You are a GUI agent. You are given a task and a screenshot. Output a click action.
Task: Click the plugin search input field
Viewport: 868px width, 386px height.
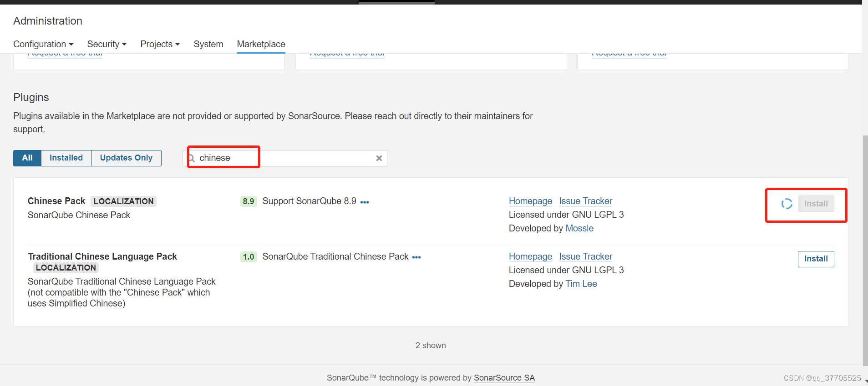pos(285,158)
